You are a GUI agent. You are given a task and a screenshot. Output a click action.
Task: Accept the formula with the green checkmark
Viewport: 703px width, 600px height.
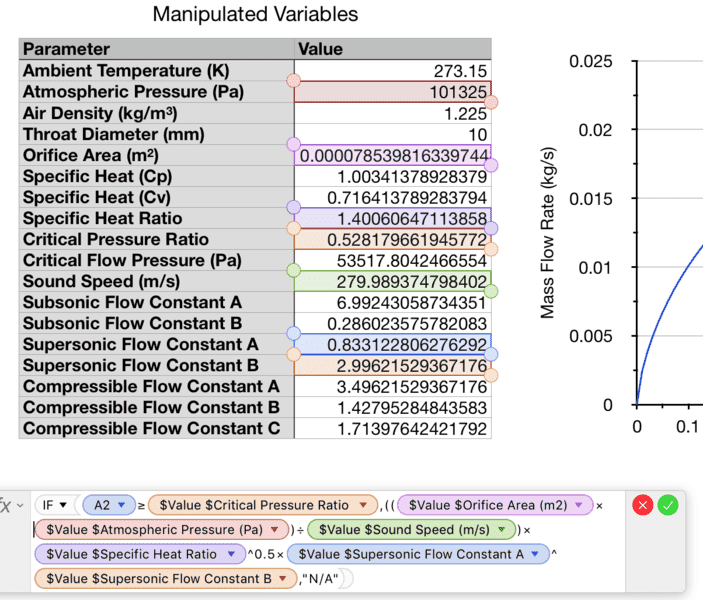(x=668, y=505)
